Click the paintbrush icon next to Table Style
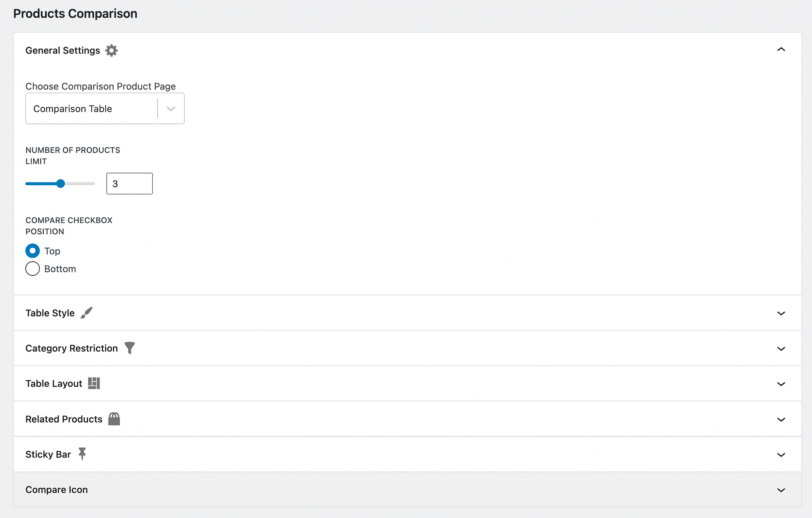This screenshot has height=518, width=812. pyautogui.click(x=87, y=312)
